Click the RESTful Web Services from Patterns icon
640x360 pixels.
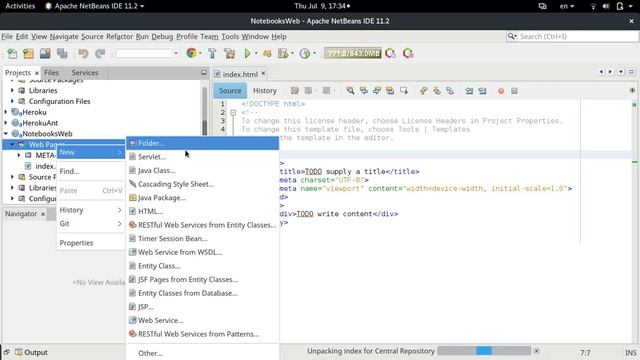click(x=132, y=334)
